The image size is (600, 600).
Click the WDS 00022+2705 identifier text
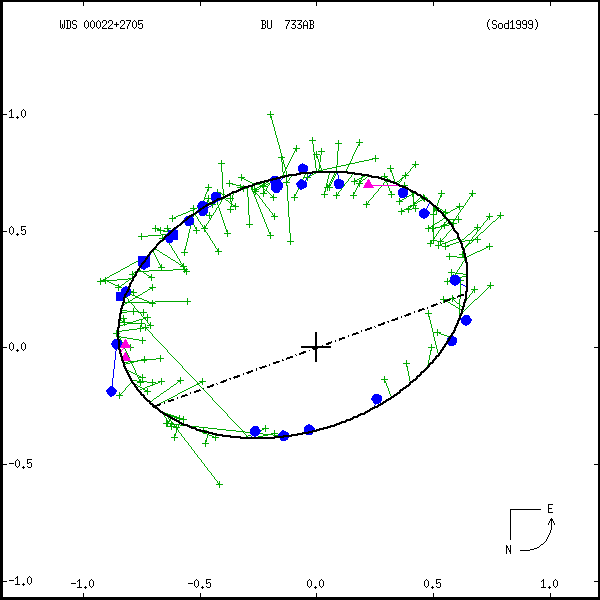(x=101, y=25)
